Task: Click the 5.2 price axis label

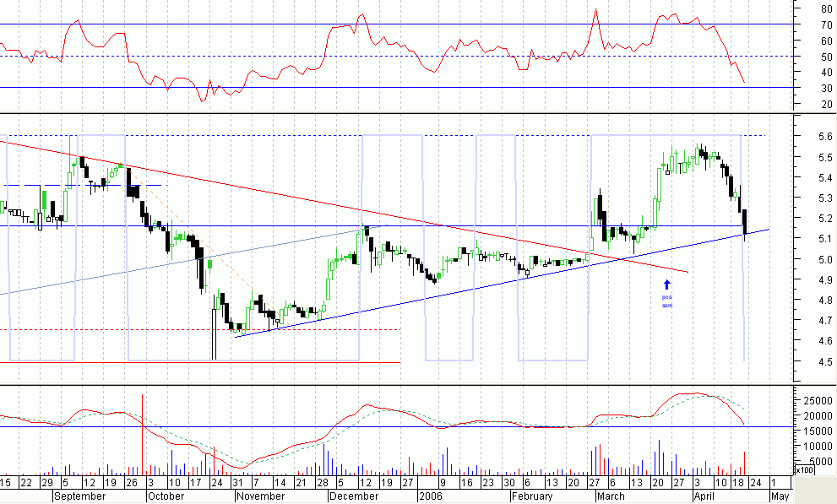Action: (826, 218)
